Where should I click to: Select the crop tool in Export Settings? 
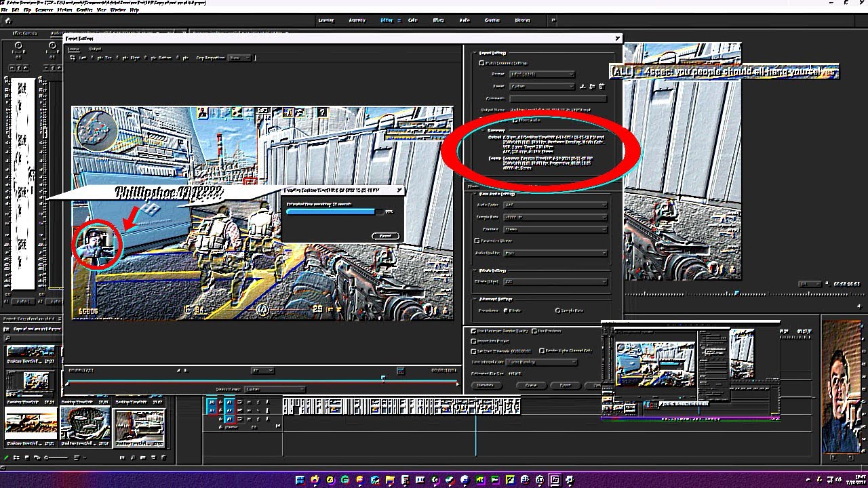click(74, 58)
